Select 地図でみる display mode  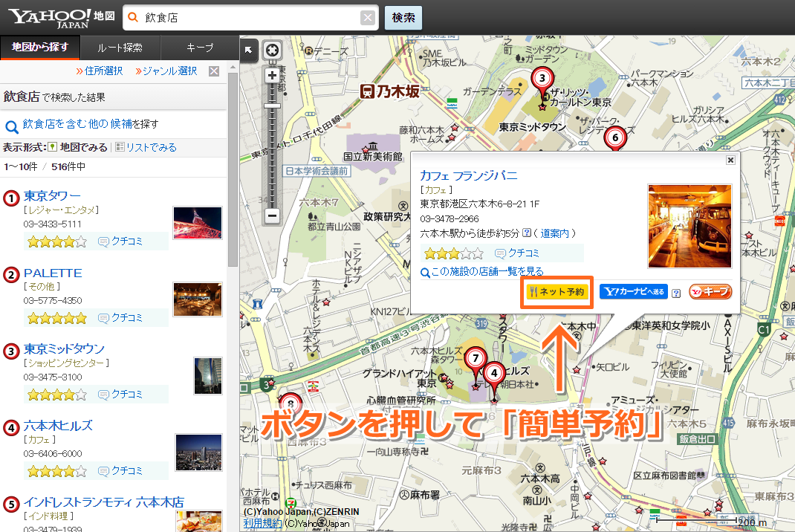(78, 147)
